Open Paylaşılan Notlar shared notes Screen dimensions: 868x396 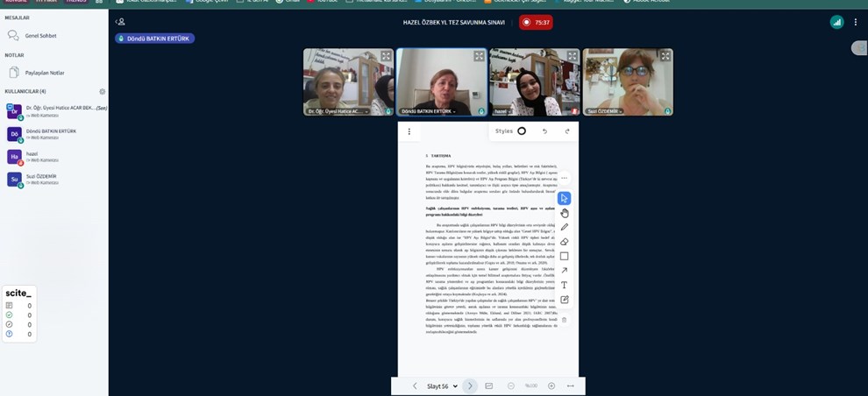44,73
